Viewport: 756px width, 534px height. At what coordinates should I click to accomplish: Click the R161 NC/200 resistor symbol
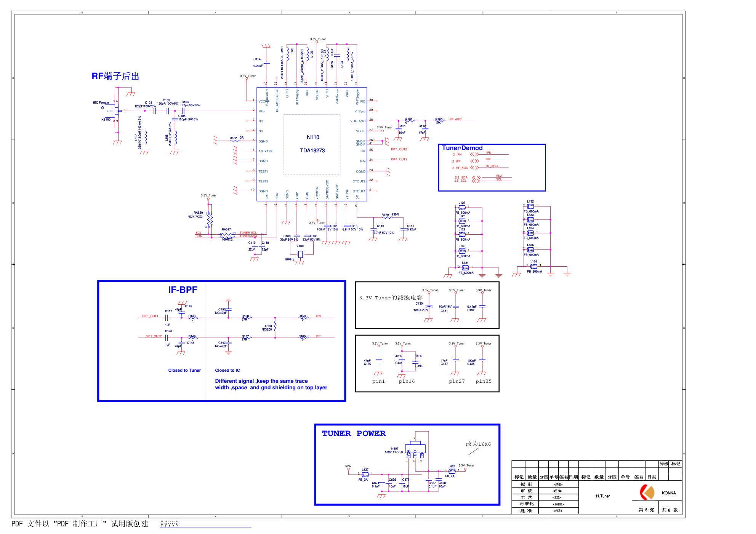275,326
